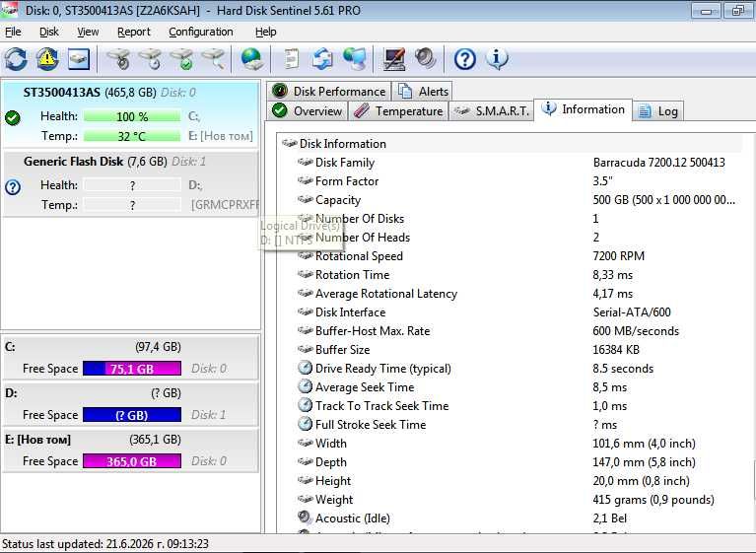Open the File menu
Viewport: 756px width, 553px height.
click(x=13, y=32)
